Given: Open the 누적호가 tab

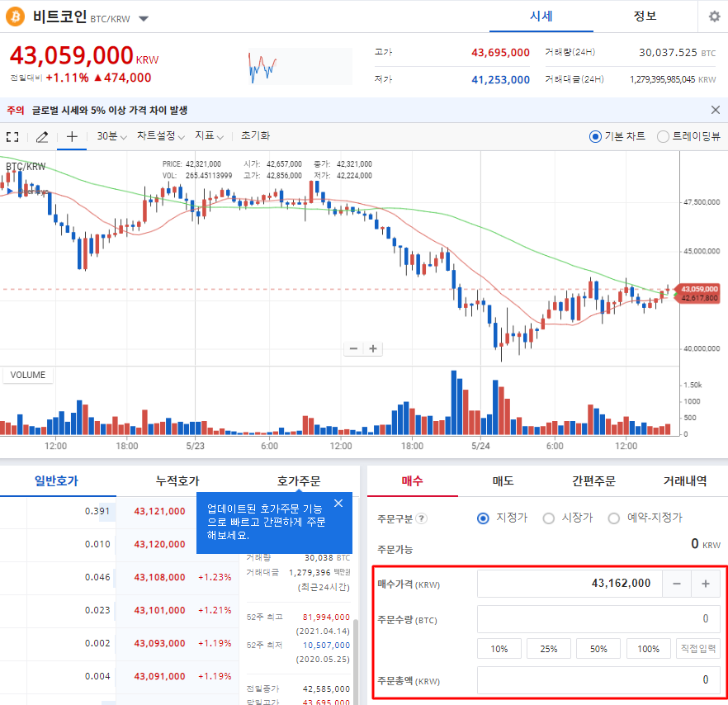Looking at the screenshot, I should [177, 480].
